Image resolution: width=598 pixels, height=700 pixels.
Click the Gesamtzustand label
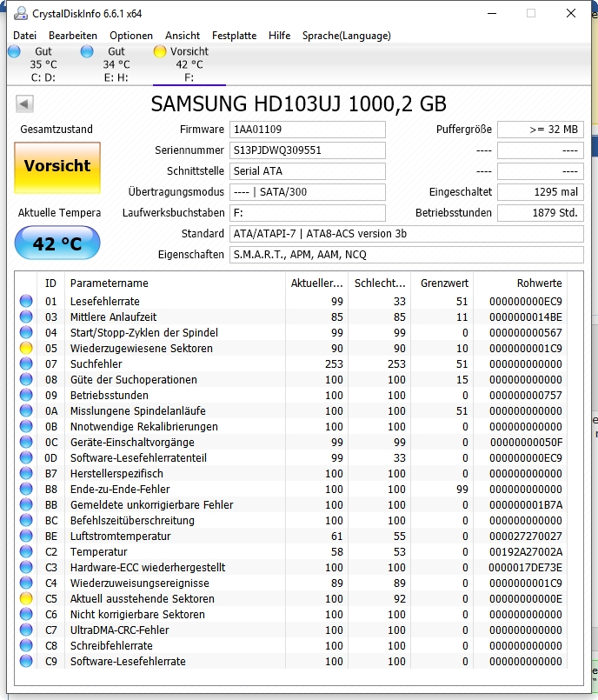56,130
